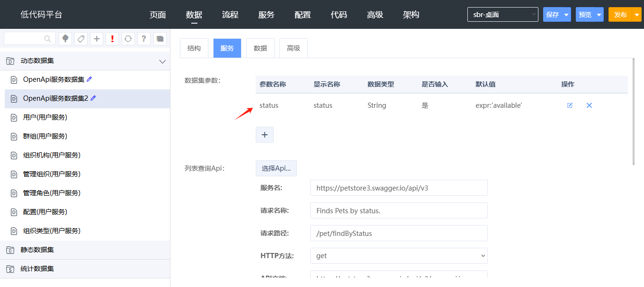Expand the 静态数据集 group
The image size is (644, 287).
(x=85, y=250)
